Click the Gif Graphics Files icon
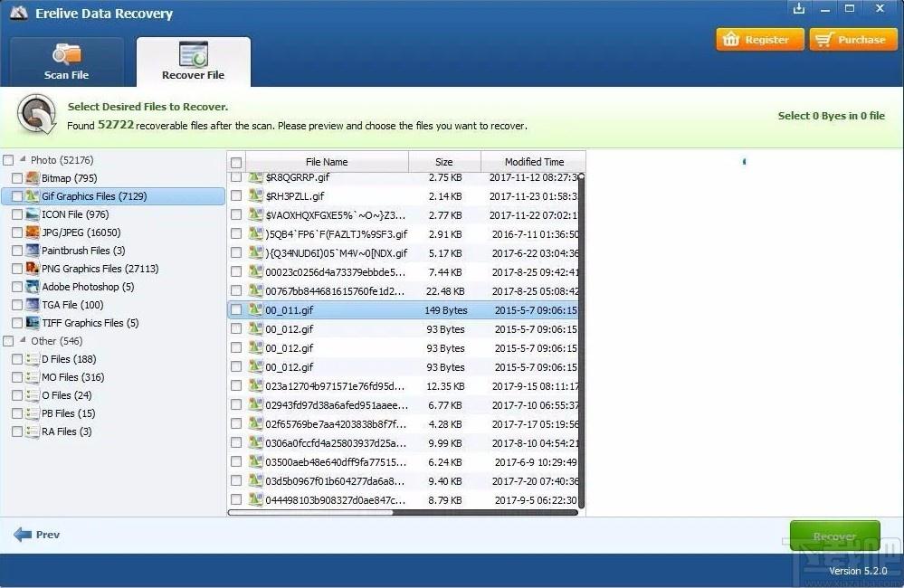 pos(33,196)
